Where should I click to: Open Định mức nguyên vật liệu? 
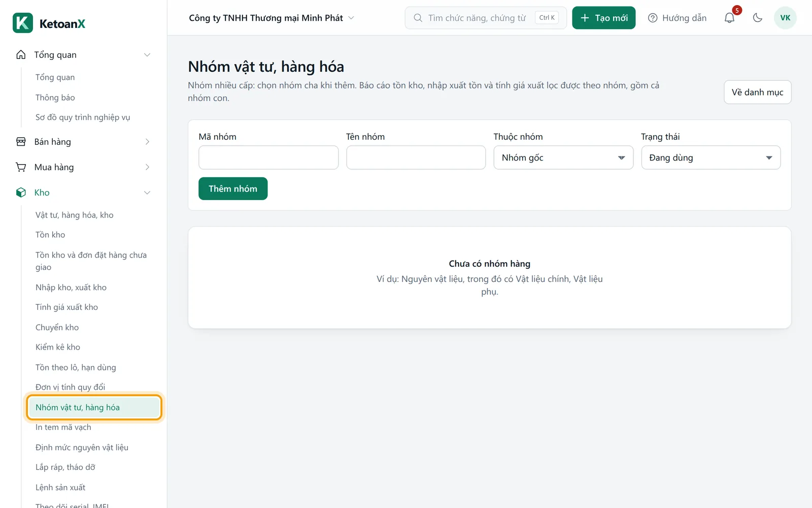point(82,448)
